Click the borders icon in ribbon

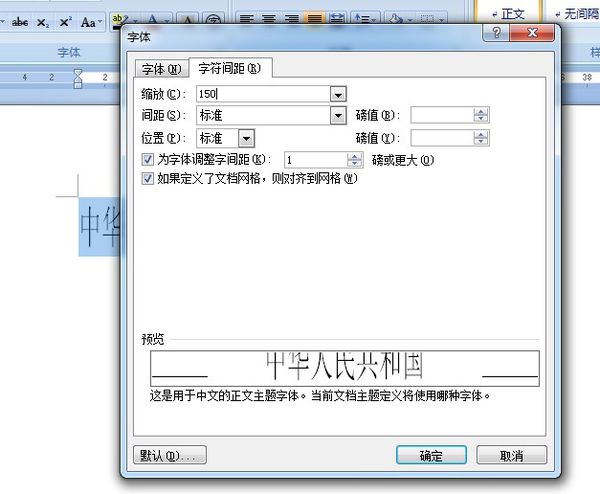[427, 19]
